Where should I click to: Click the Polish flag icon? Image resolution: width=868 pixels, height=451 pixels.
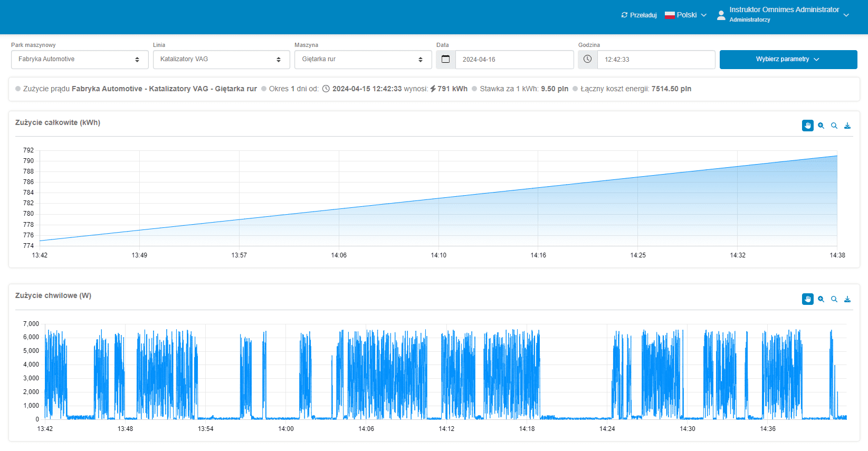(x=670, y=15)
